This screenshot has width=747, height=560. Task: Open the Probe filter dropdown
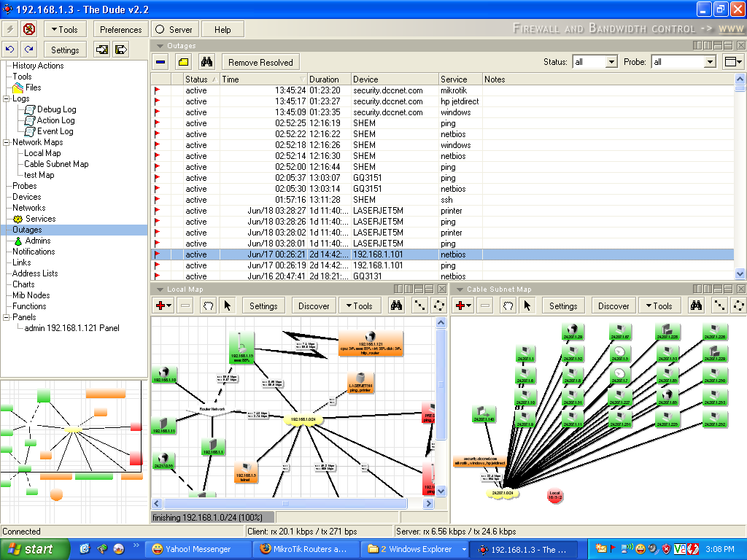tap(710, 62)
